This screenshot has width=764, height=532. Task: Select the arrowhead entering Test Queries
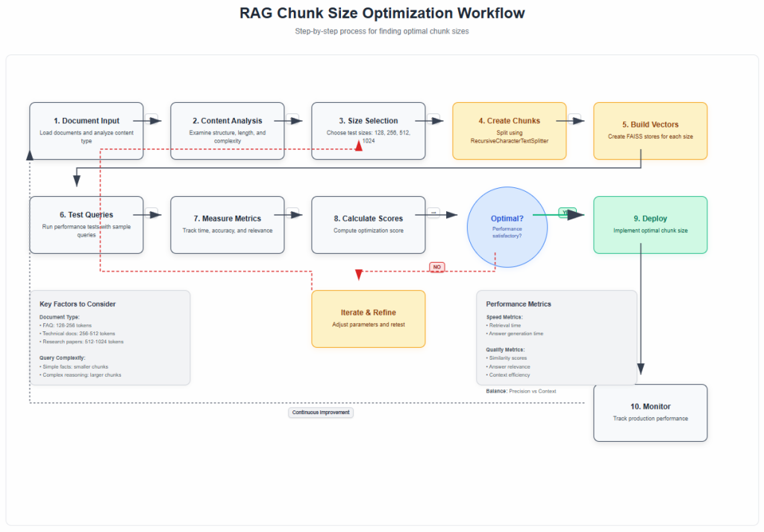(75, 181)
